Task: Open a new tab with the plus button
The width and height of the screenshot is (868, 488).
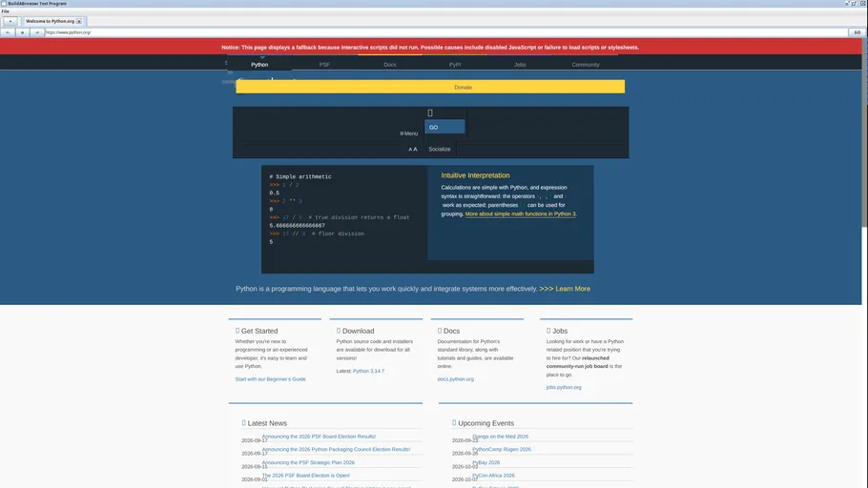Action: click(10, 21)
